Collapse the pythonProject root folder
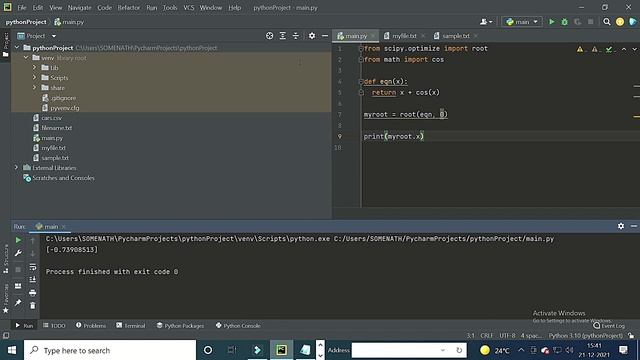 point(17,48)
